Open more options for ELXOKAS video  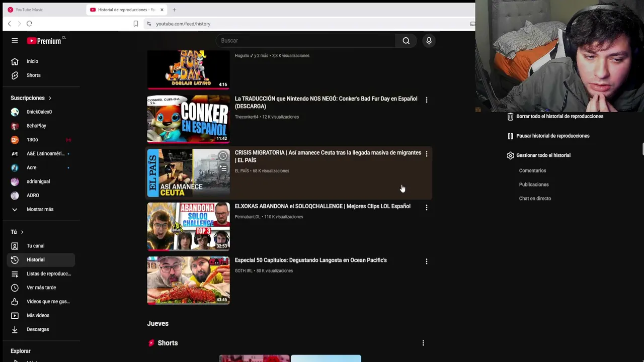[427, 208]
